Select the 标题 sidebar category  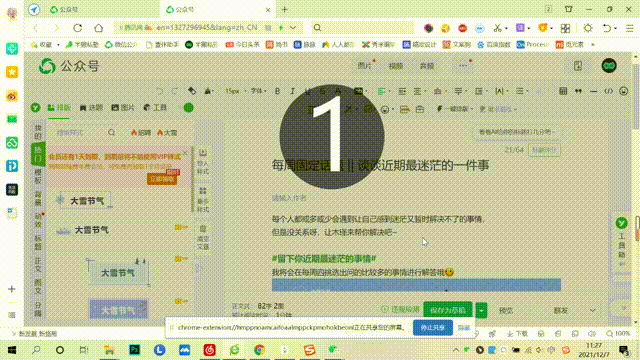38,242
